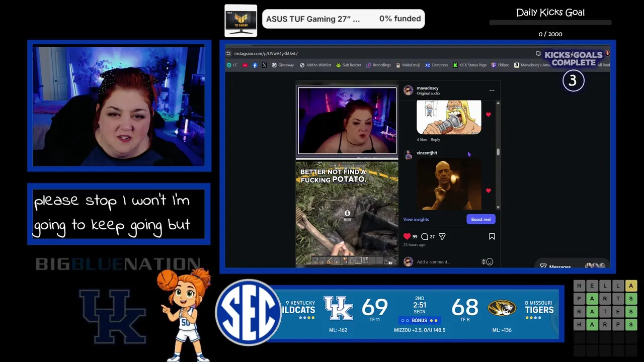The width and height of the screenshot is (644, 362).
Task: Click the Missouri Tigers logo
Action: (x=502, y=308)
